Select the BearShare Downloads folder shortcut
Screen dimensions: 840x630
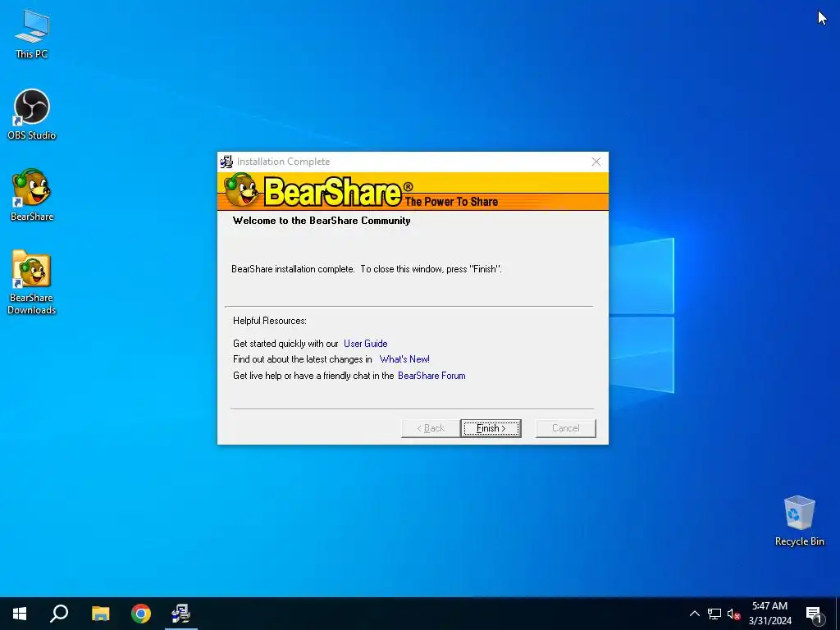pos(32,282)
